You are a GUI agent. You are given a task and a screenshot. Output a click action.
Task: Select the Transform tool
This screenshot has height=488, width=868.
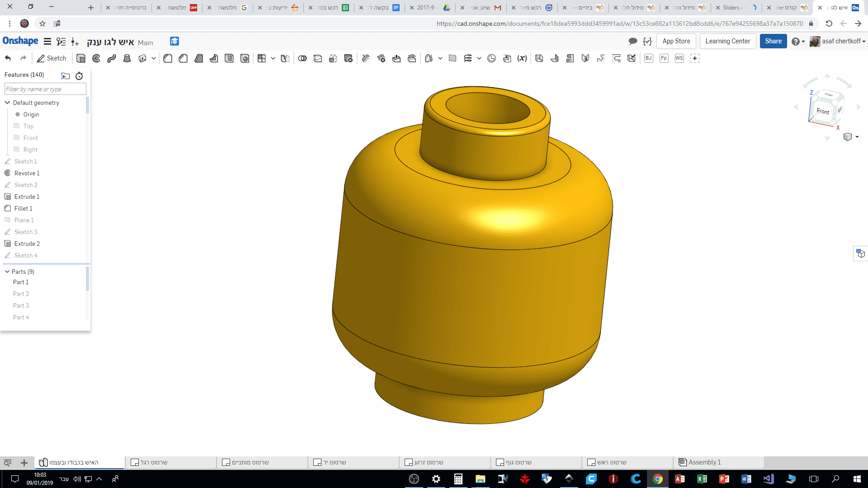click(333, 58)
